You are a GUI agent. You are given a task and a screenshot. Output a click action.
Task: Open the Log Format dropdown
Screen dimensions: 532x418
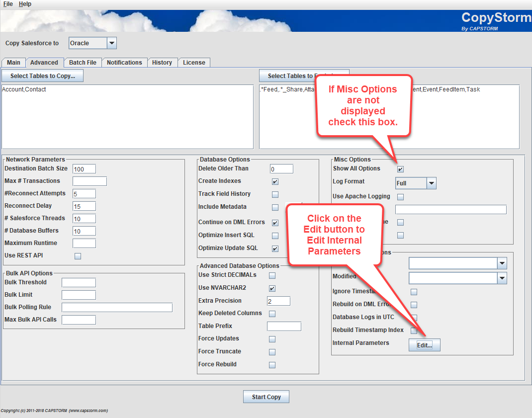click(x=431, y=183)
